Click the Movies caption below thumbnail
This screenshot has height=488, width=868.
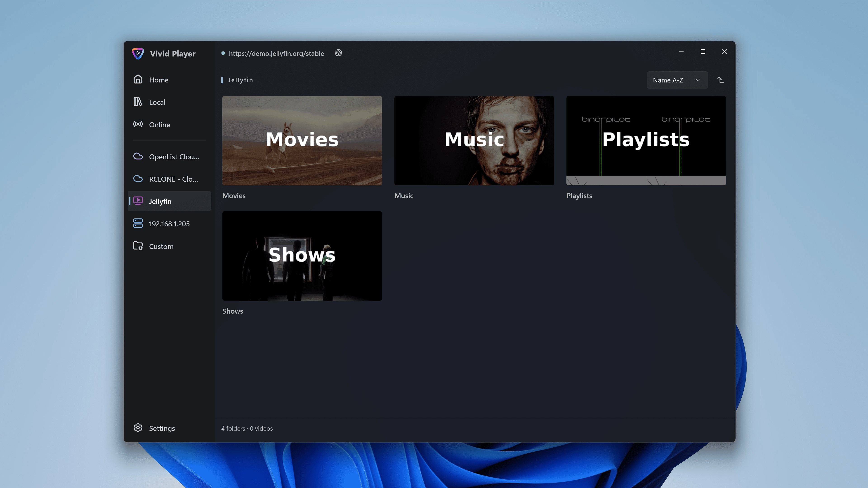pyautogui.click(x=234, y=196)
